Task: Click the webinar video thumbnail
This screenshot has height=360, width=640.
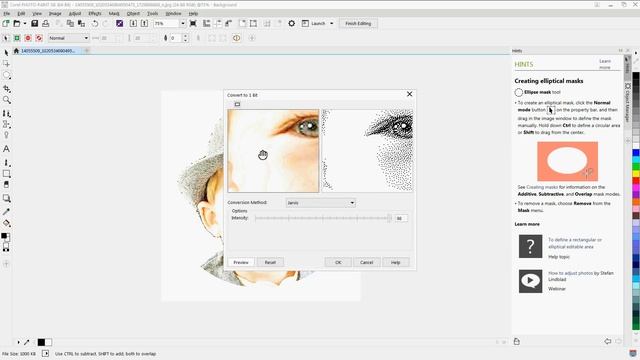Action: click(530, 281)
